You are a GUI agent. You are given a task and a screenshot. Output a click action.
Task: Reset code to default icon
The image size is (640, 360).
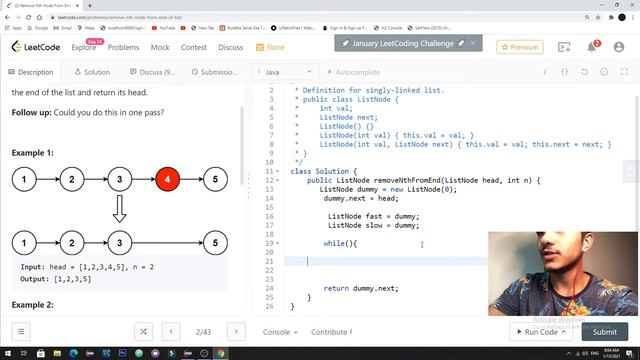pyautogui.click(x=584, y=72)
